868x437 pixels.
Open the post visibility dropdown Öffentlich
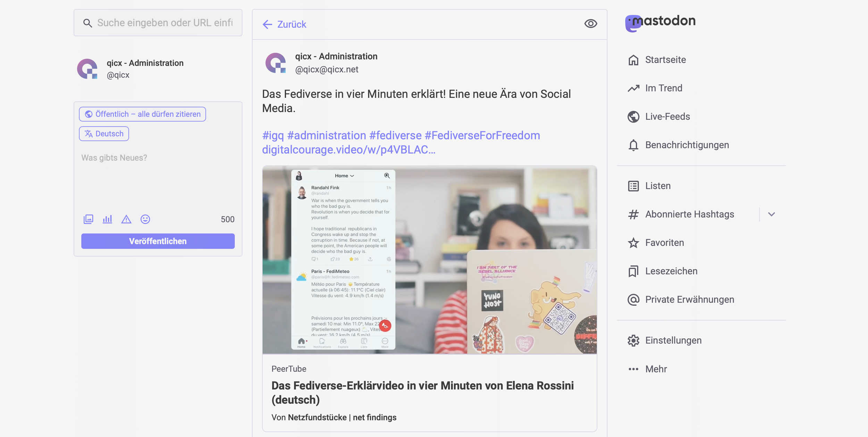click(142, 114)
